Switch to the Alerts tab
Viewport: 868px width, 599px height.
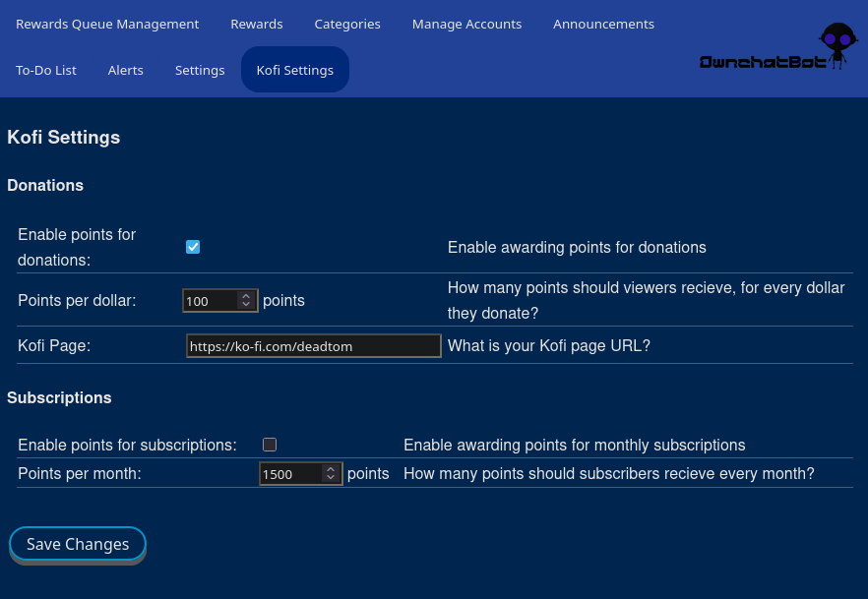click(x=126, y=70)
